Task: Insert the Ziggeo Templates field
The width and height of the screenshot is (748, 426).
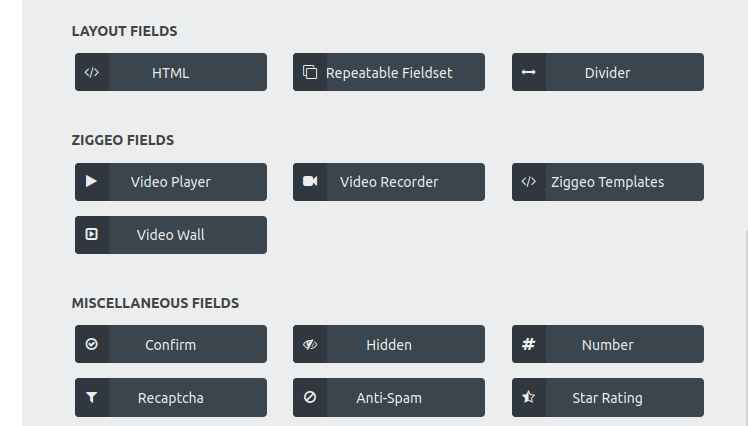Action: tap(608, 182)
